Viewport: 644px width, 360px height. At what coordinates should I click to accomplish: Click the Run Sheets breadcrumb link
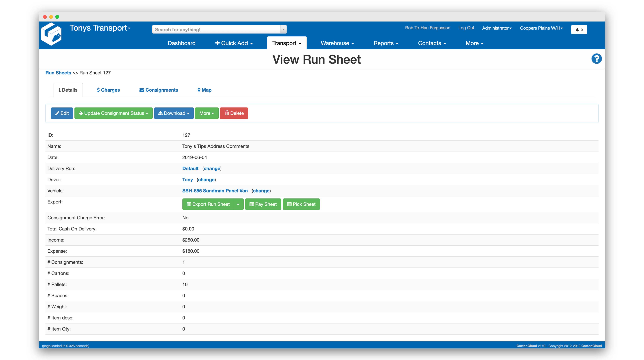[x=58, y=73]
